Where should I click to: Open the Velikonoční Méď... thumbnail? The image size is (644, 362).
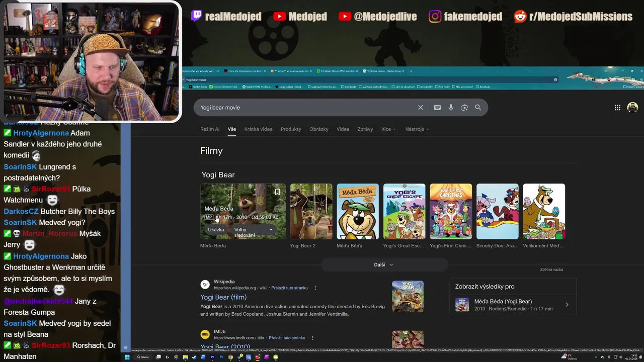(x=544, y=211)
